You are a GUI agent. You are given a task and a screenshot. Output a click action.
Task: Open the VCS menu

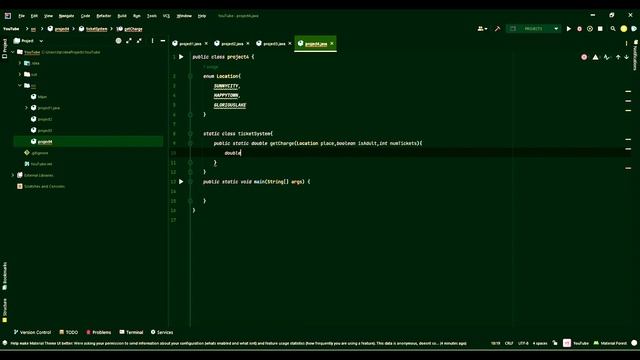[x=167, y=16]
